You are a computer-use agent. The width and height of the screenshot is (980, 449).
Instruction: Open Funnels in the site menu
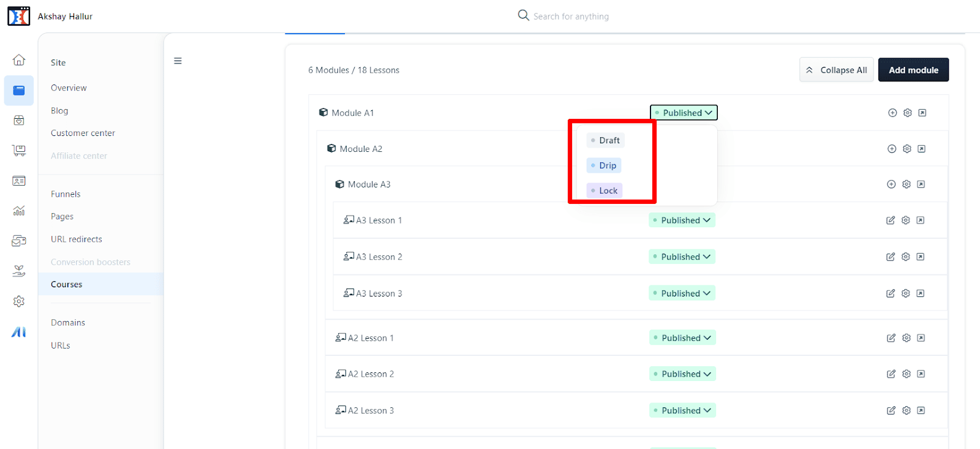66,194
